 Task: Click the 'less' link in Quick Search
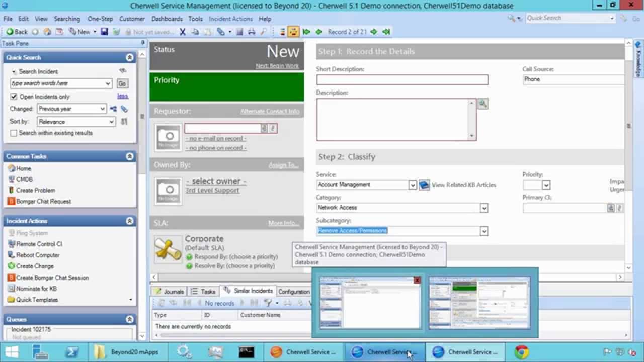122,96
